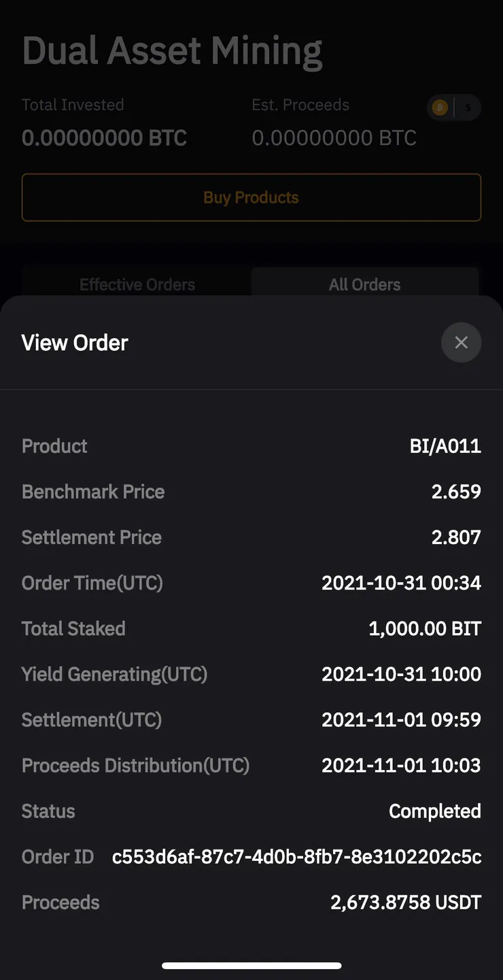Tap the Yield Generating 10:00 timestamp
Image resolution: width=503 pixels, height=980 pixels.
click(x=401, y=674)
